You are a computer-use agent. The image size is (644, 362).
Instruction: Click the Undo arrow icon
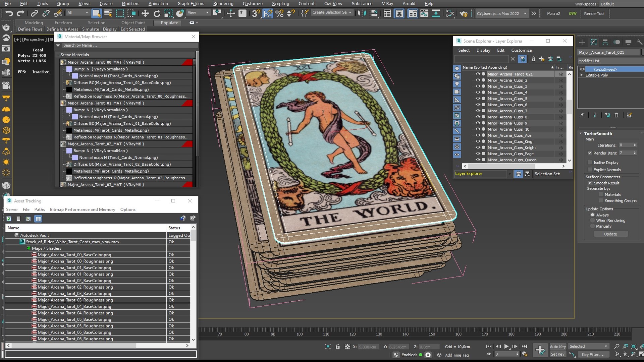9,13
